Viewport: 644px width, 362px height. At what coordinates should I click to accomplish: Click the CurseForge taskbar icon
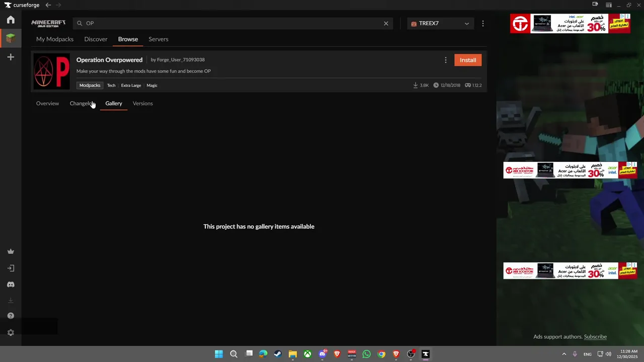tap(426, 354)
